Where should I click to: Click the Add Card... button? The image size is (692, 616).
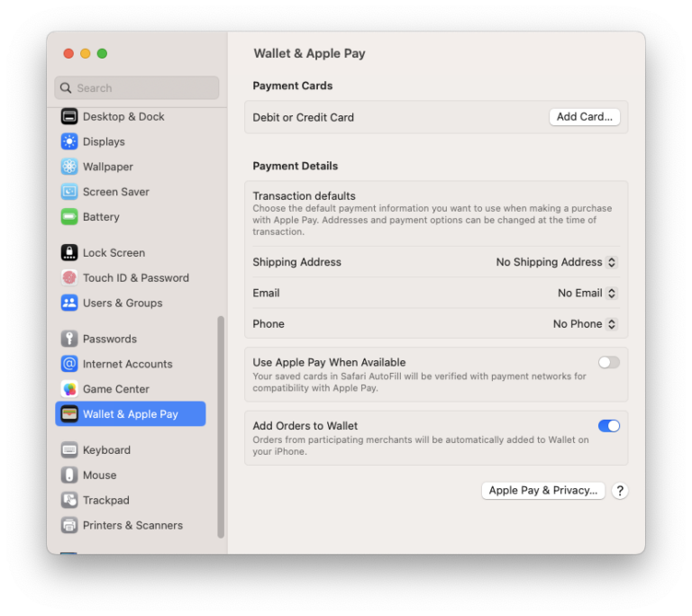point(584,117)
